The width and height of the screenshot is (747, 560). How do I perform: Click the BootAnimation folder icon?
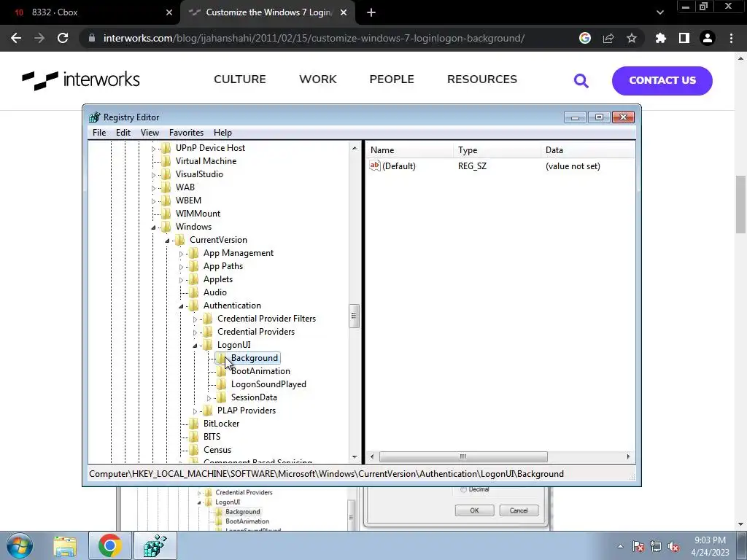coord(221,371)
